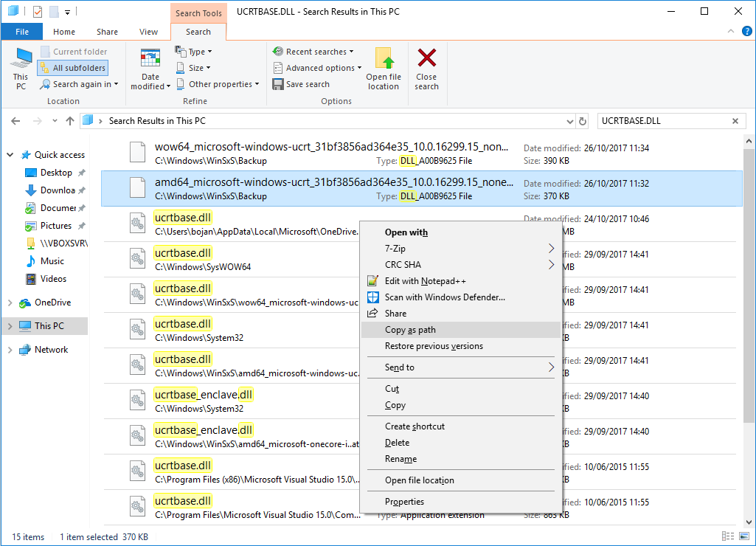The width and height of the screenshot is (756, 546).
Task: Open the Advanced options dropdown
Action: pyautogui.click(x=317, y=68)
